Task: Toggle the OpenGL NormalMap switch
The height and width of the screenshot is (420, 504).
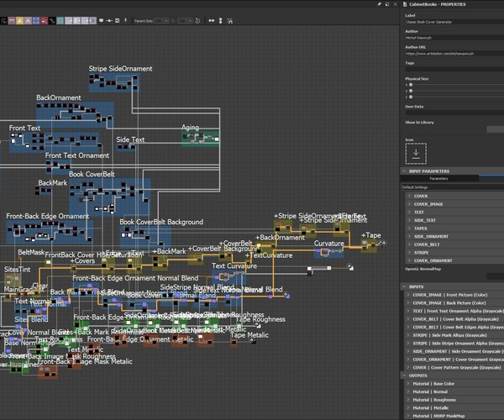Action: click(495, 276)
